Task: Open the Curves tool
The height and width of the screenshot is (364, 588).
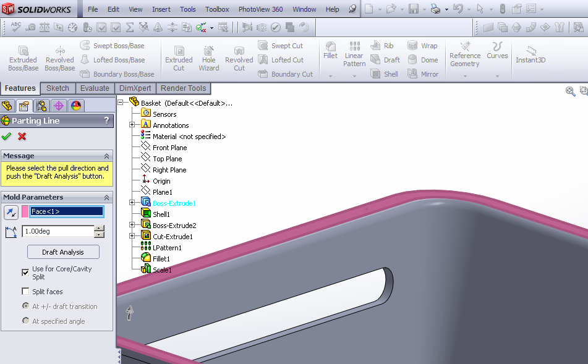Action: [x=497, y=50]
